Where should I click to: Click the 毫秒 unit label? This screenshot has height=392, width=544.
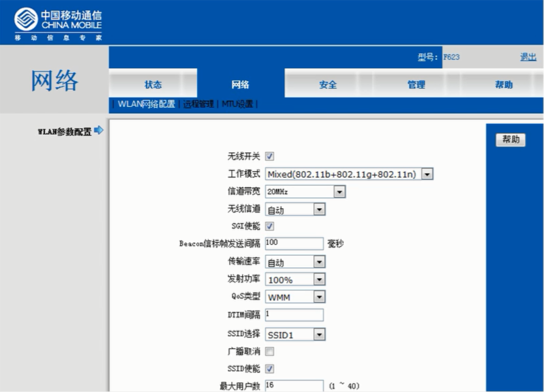(336, 244)
